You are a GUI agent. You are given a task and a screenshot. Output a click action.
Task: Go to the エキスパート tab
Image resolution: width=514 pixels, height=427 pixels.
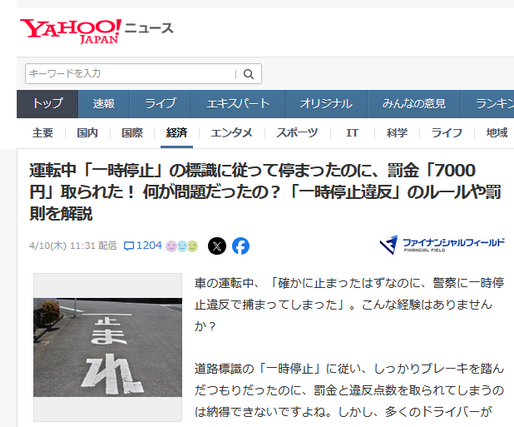(238, 104)
